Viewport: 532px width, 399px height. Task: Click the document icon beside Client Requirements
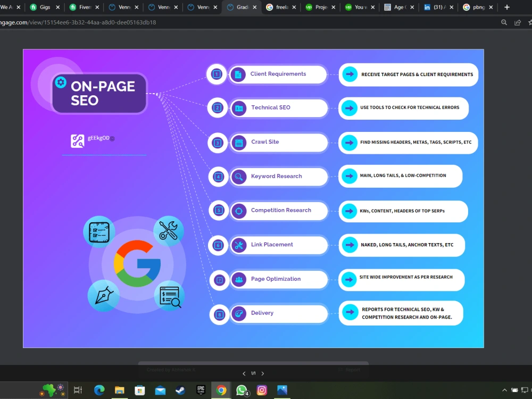pos(238,74)
